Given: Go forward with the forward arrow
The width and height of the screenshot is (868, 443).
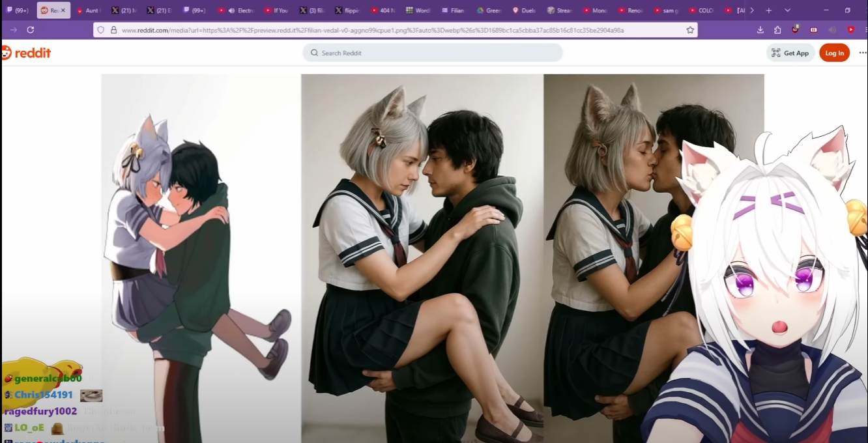Looking at the screenshot, I should [13, 30].
